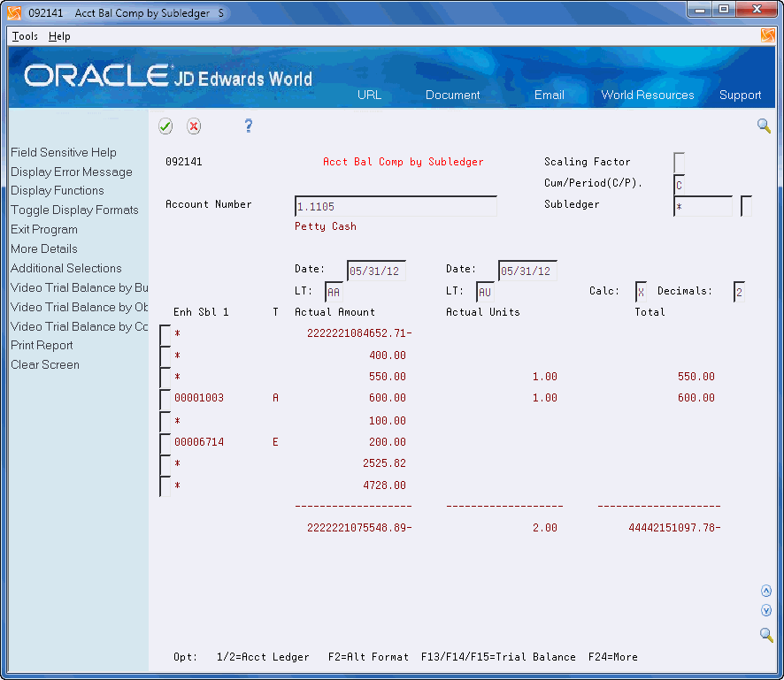Viewport: 784px width, 680px height.
Task: Click the green checkmark OK icon
Action: click(165, 126)
